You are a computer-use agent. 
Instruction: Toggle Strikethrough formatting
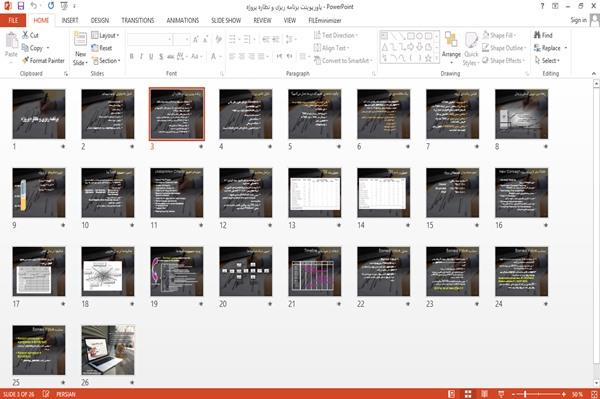point(171,57)
